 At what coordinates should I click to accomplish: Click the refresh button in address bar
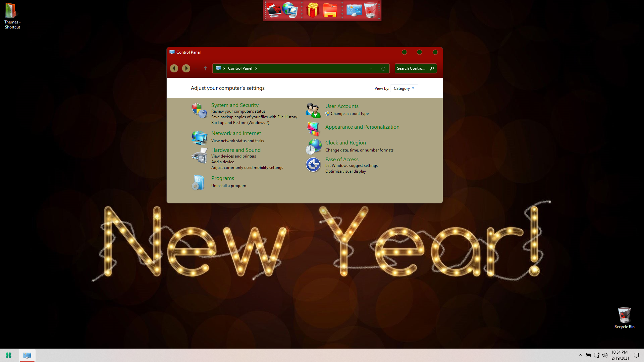[383, 68]
